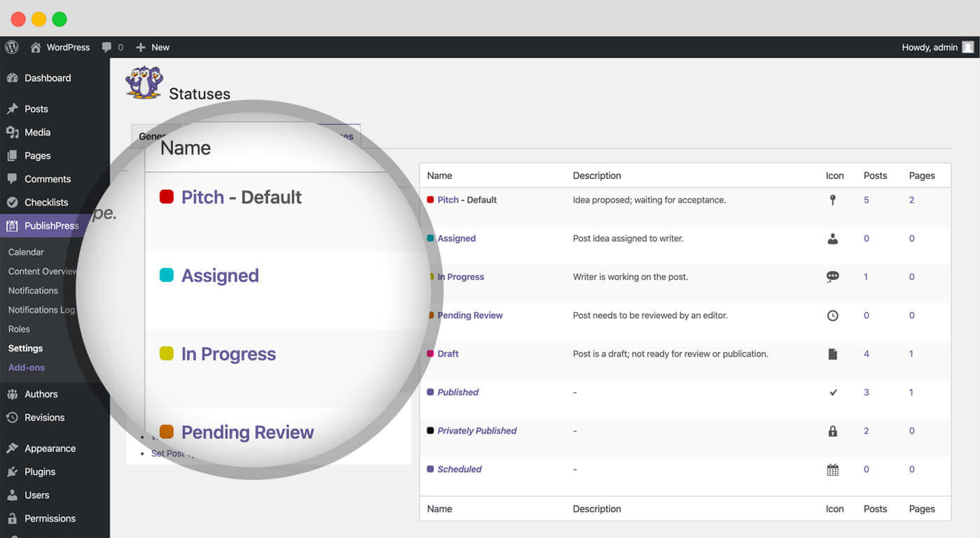Open the Draft status link
980x538 pixels.
[448, 354]
